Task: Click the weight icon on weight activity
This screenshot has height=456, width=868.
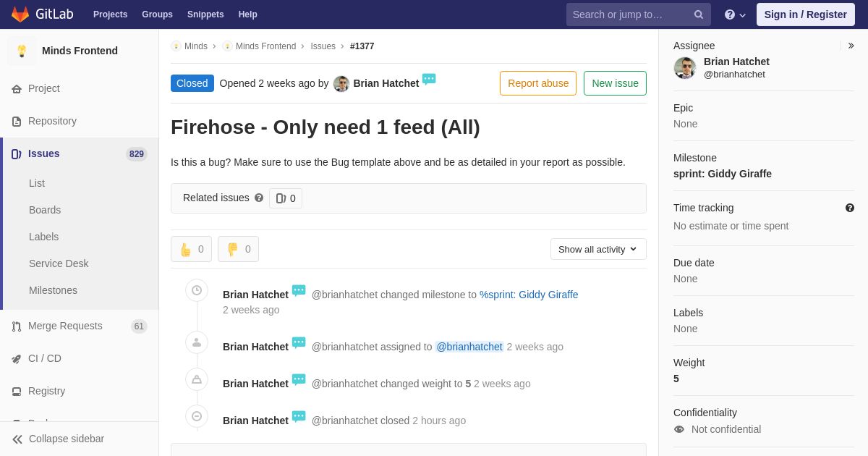Action: tap(197, 379)
